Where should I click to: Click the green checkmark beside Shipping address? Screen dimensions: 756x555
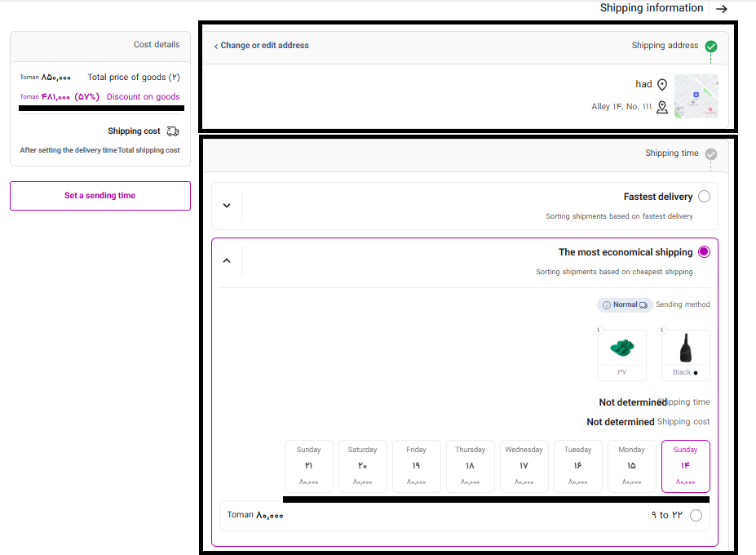pos(711,46)
